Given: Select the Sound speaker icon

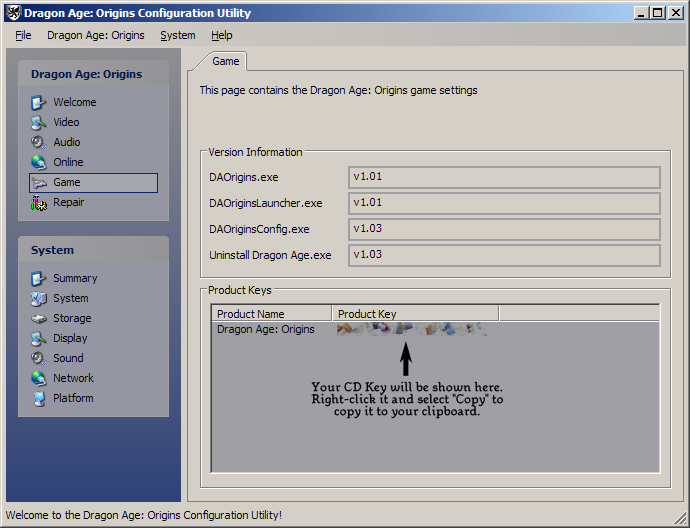Looking at the screenshot, I should pos(39,358).
